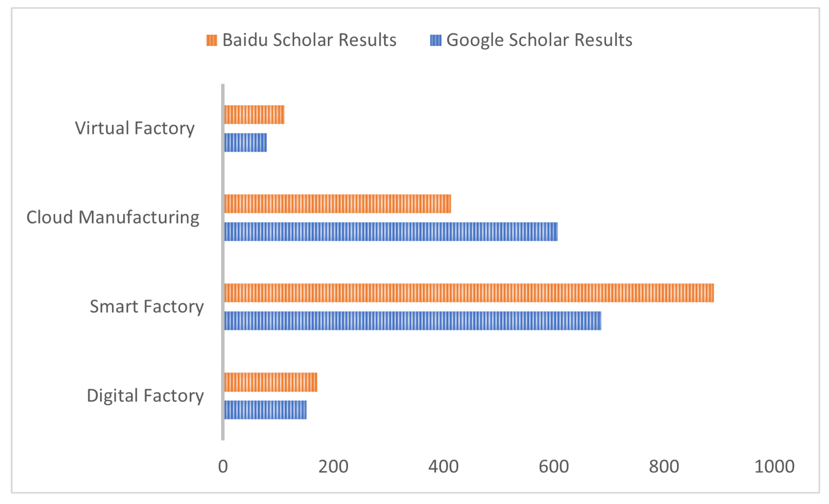Select the blue Cloud Manufacturing bar

coord(391,232)
